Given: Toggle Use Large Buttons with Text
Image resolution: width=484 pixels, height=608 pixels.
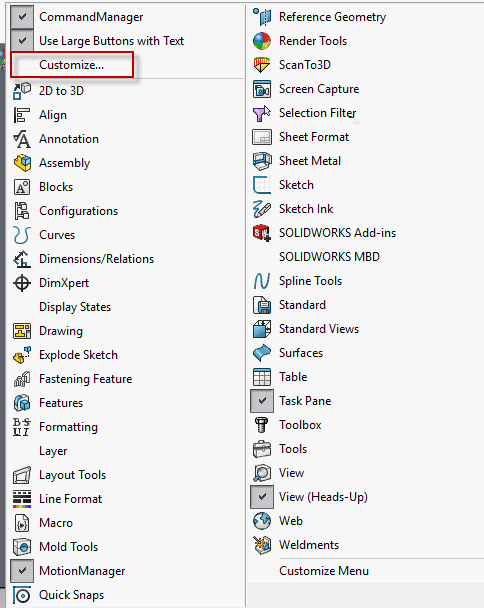Looking at the screenshot, I should click(x=22, y=41).
